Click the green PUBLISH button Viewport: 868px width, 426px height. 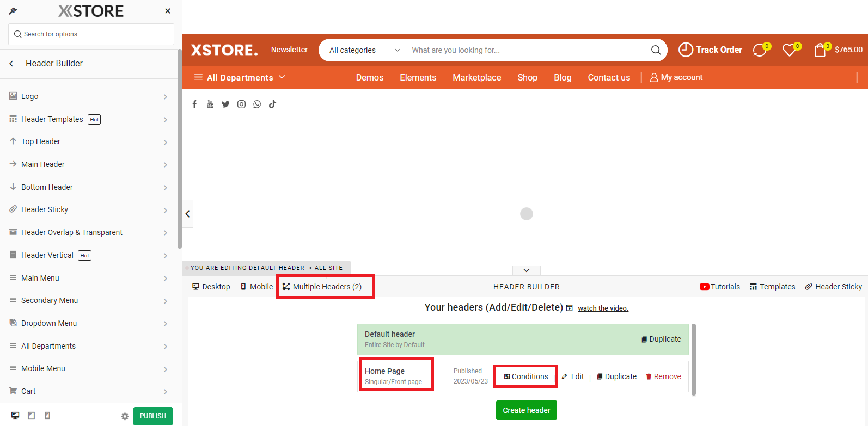pos(153,416)
